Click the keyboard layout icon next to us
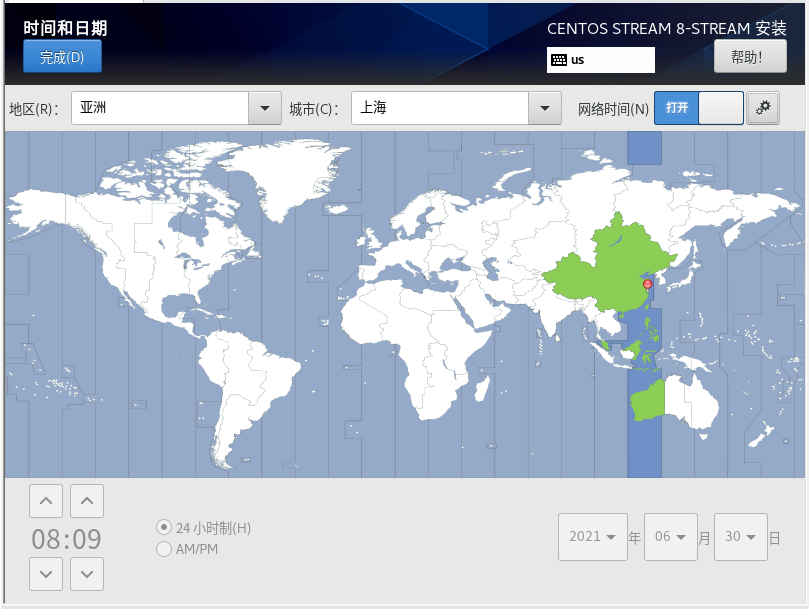The image size is (810, 609). [x=558, y=60]
